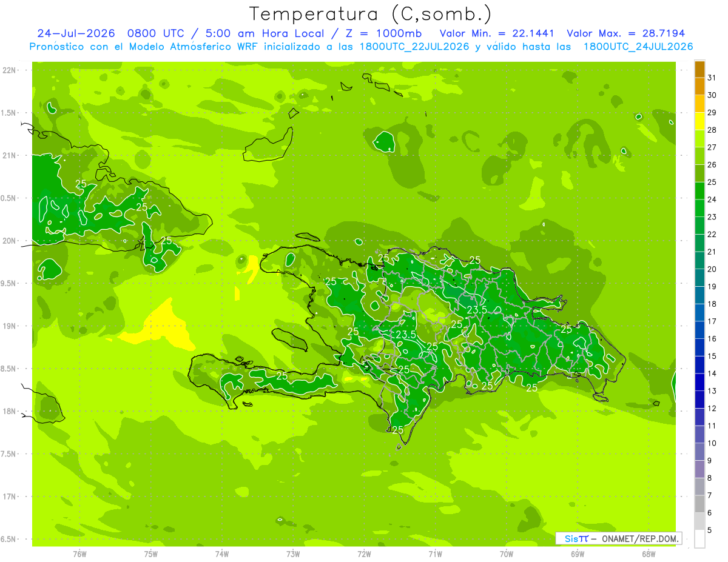Click the longitude label "75W"
The image size is (728, 562).
151,554
